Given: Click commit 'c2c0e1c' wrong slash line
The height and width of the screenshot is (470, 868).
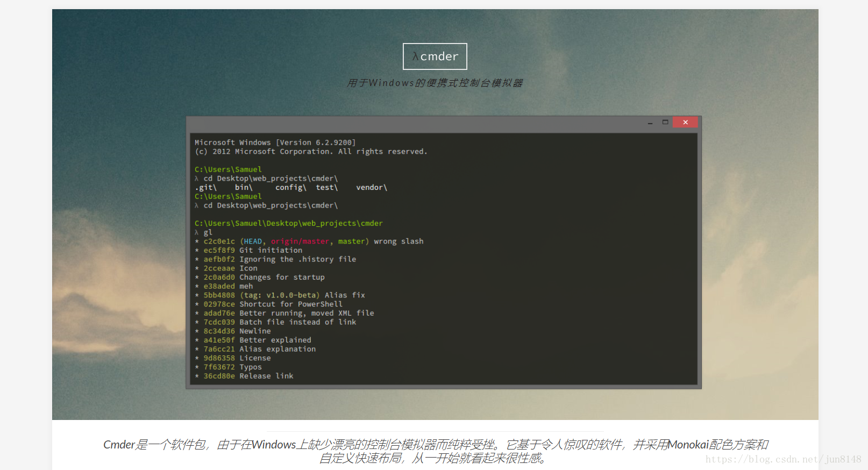Looking at the screenshot, I should pos(309,241).
